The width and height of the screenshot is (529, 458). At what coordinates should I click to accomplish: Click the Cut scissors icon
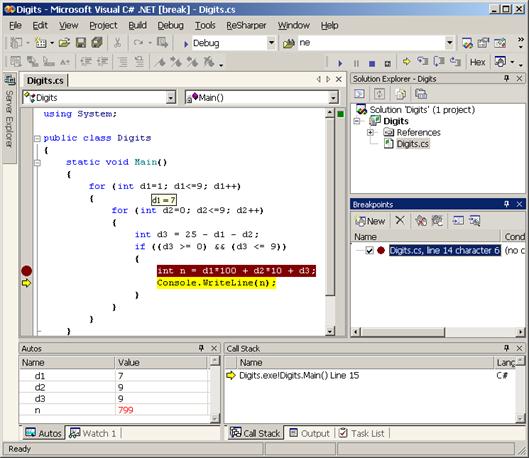[x=117, y=43]
